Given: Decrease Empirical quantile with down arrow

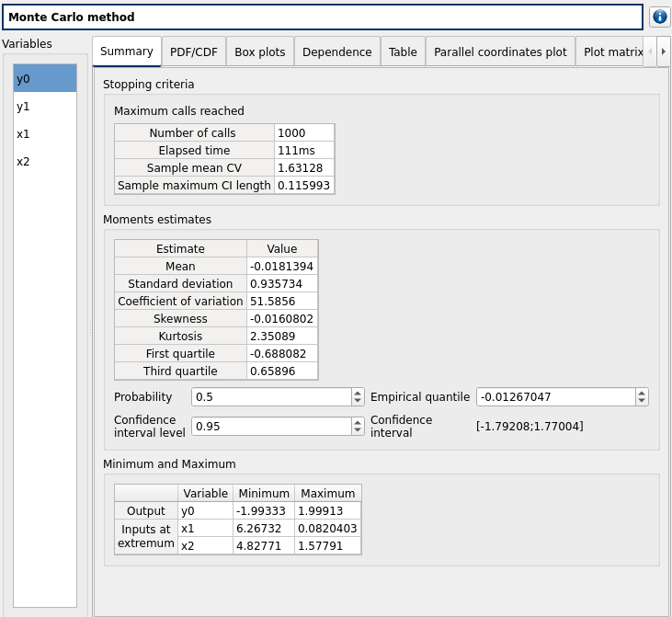Looking at the screenshot, I should 642,401.
